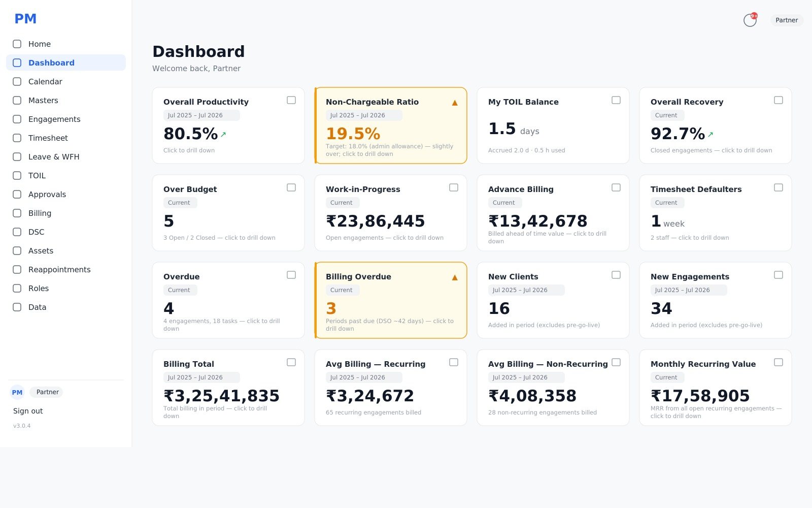Click the 'Welcome back, Partner' subtitle

196,69
